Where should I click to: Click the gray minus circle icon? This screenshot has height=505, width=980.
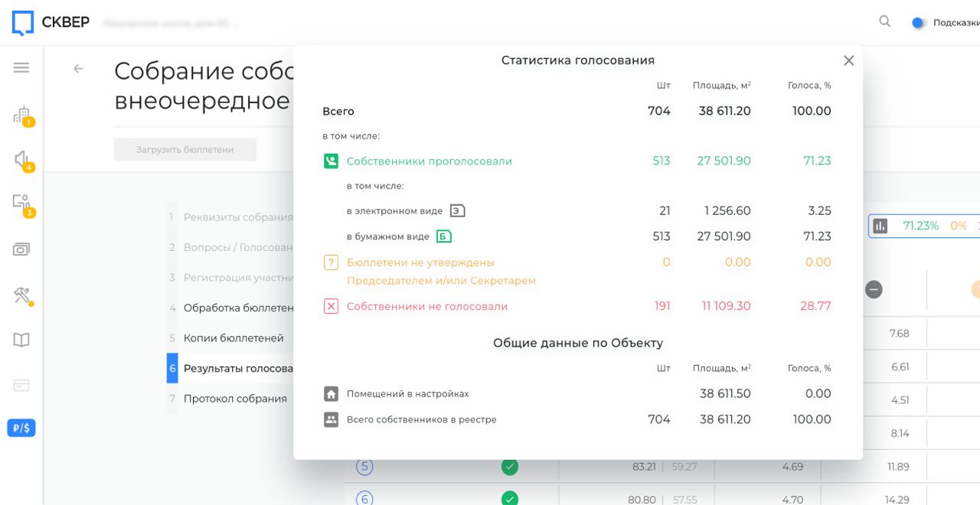click(874, 289)
